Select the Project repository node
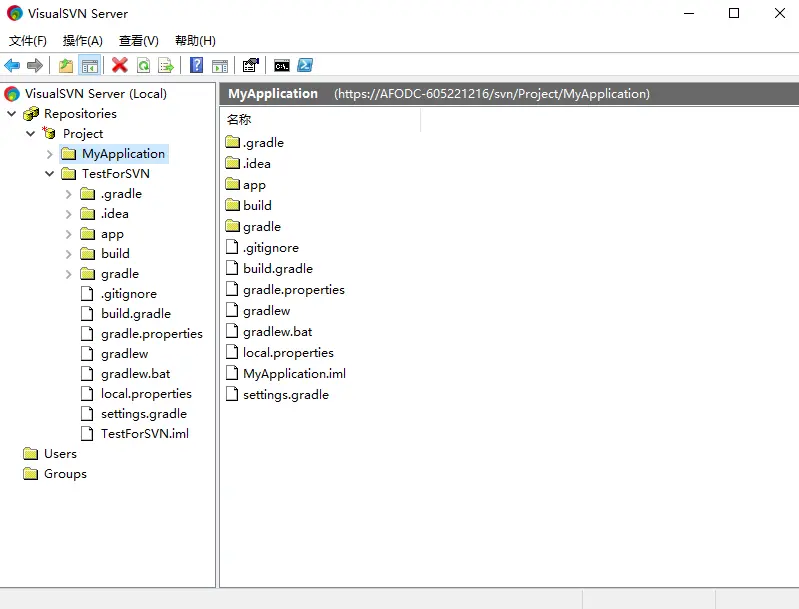Image resolution: width=799 pixels, height=609 pixels. 83,134
